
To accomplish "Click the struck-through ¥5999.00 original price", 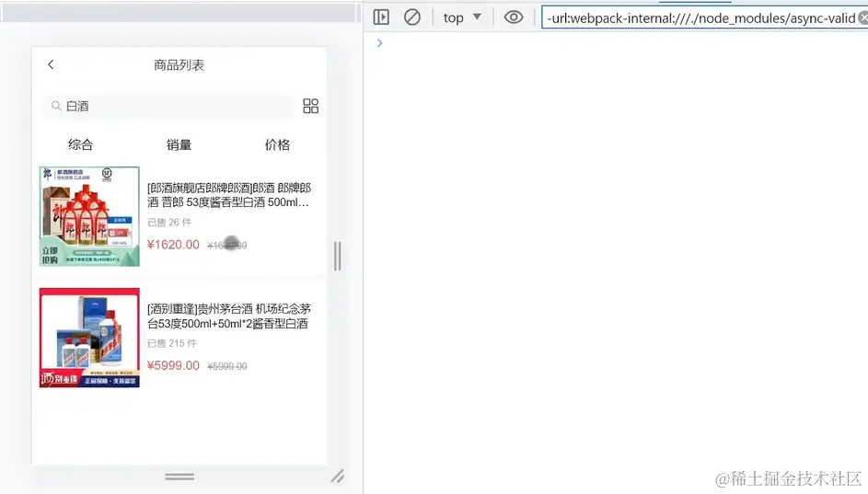I will [x=227, y=366].
